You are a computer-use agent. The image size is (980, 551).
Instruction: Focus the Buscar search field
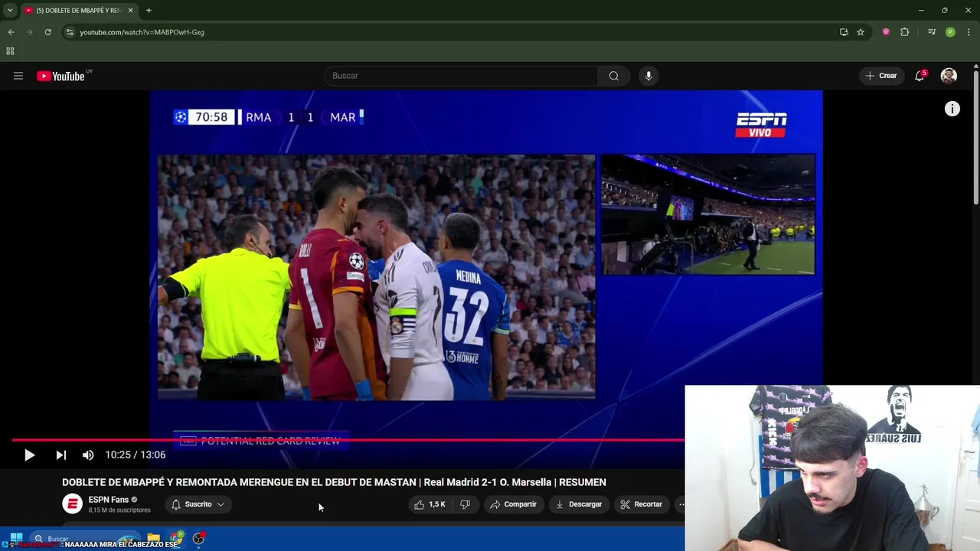coord(462,76)
